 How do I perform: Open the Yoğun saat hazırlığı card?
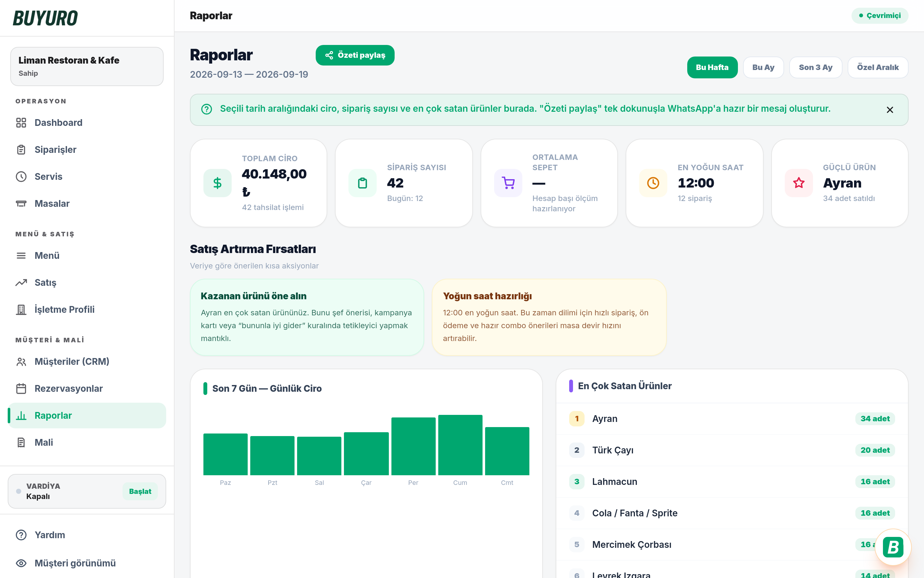click(549, 317)
